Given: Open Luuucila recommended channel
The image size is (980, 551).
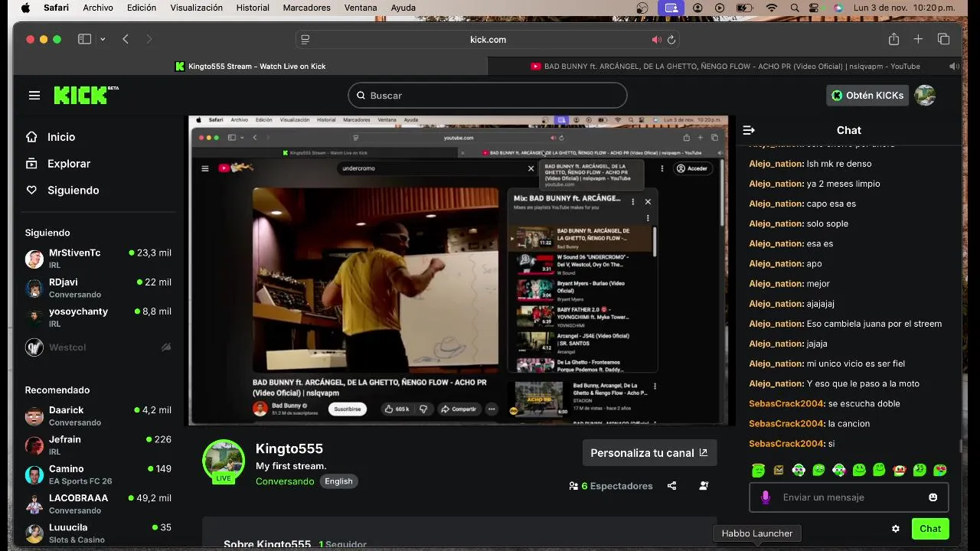Looking at the screenshot, I should tap(98, 533).
